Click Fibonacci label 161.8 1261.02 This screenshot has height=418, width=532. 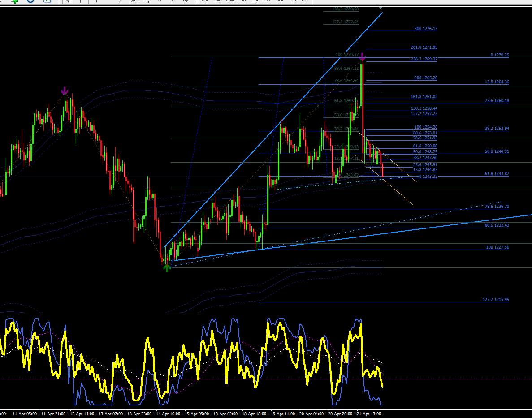[424, 97]
